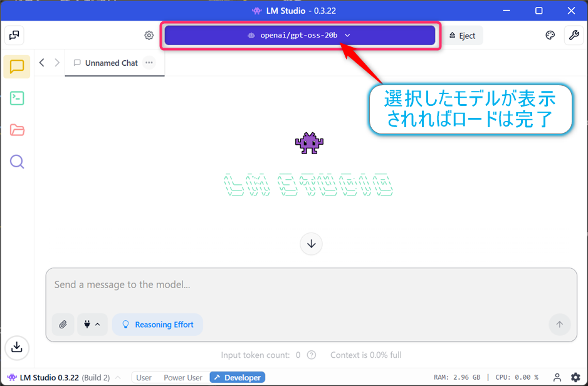Expand the plug integrations menu
This screenshot has height=386, width=588.
92,325
